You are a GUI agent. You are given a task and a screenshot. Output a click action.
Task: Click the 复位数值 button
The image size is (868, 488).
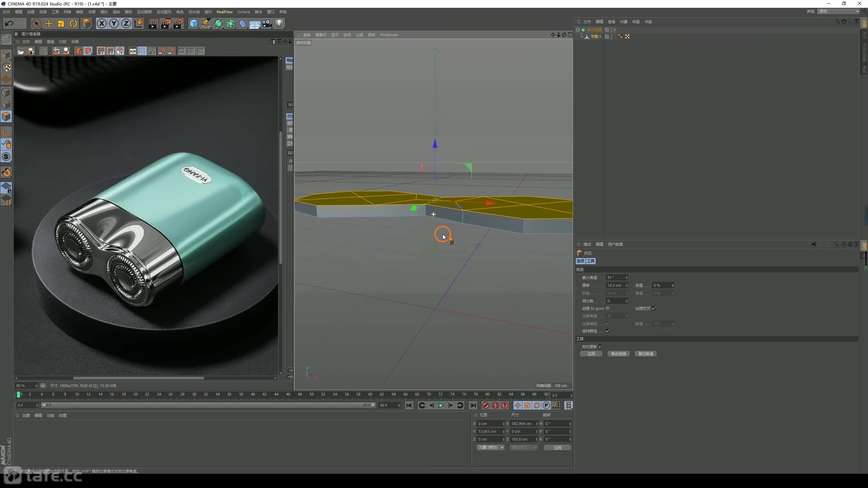click(x=646, y=354)
